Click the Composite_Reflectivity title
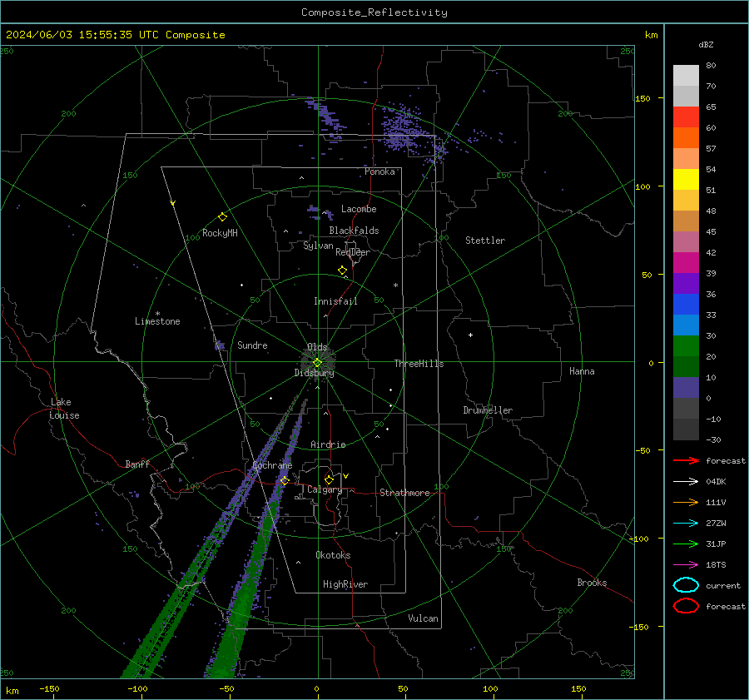Screen dimensions: 749x700 point(374,12)
